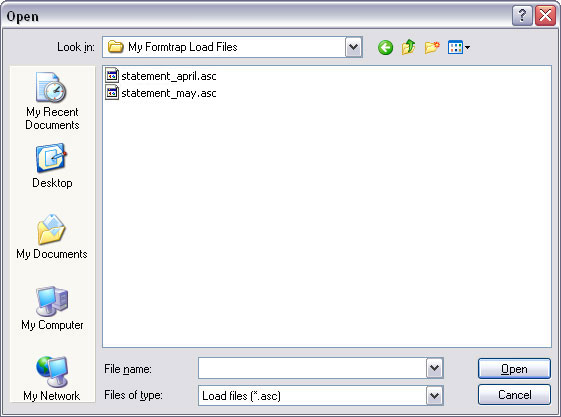Open My Network places
The height and width of the screenshot is (417, 561).
click(52, 378)
